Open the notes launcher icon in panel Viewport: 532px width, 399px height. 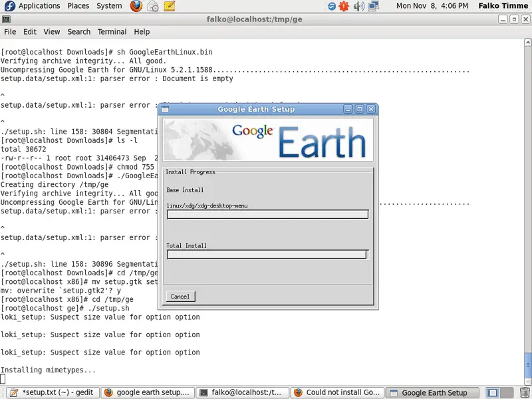click(x=170, y=6)
